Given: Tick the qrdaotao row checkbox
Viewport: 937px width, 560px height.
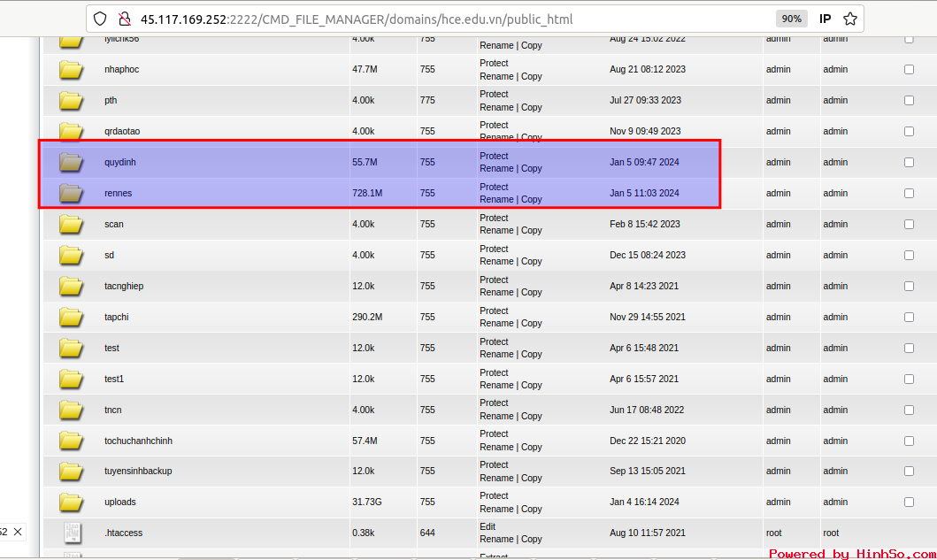Looking at the screenshot, I should [909, 131].
